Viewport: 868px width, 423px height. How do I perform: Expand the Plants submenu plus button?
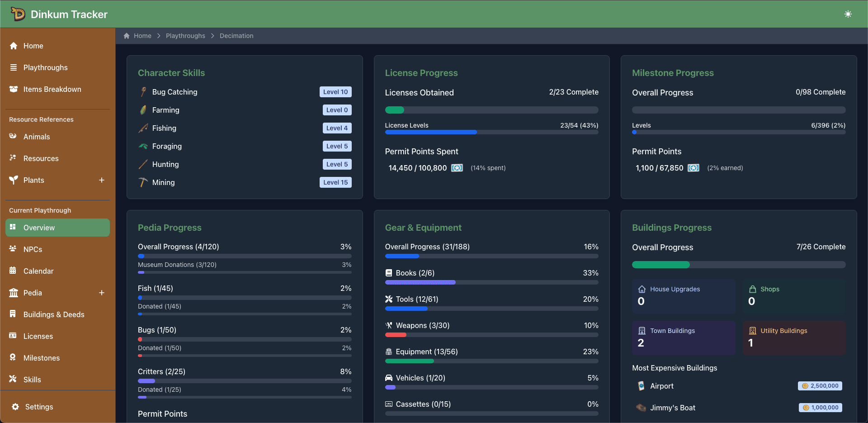pyautogui.click(x=102, y=180)
